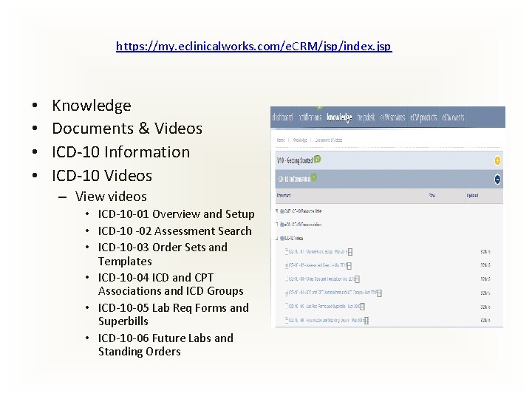Click the folder icon beside CME ICD-10 Essential Info
Viewport: 532px width, 399px height.
(x=282, y=211)
